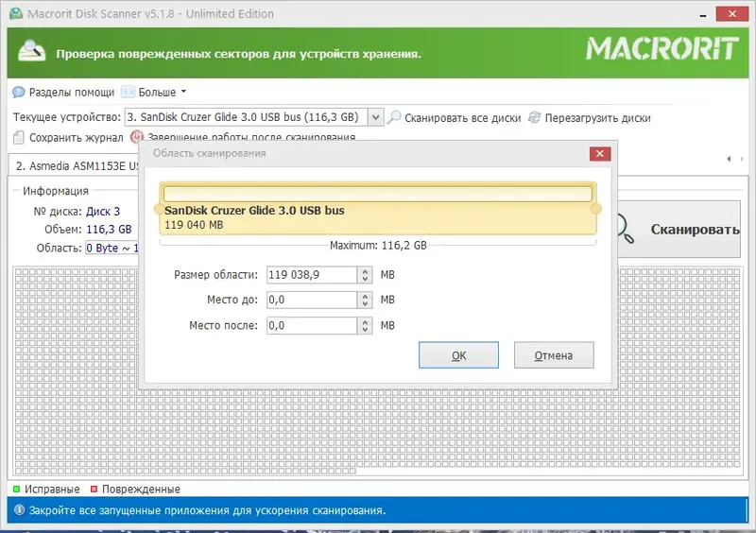
Task: Click the large Сканировать button
Action: click(679, 229)
